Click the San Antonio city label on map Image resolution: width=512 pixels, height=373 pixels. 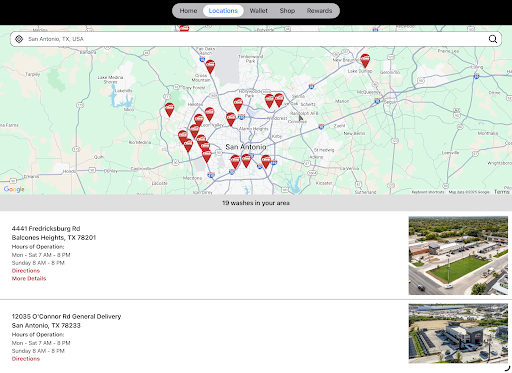[x=246, y=147]
